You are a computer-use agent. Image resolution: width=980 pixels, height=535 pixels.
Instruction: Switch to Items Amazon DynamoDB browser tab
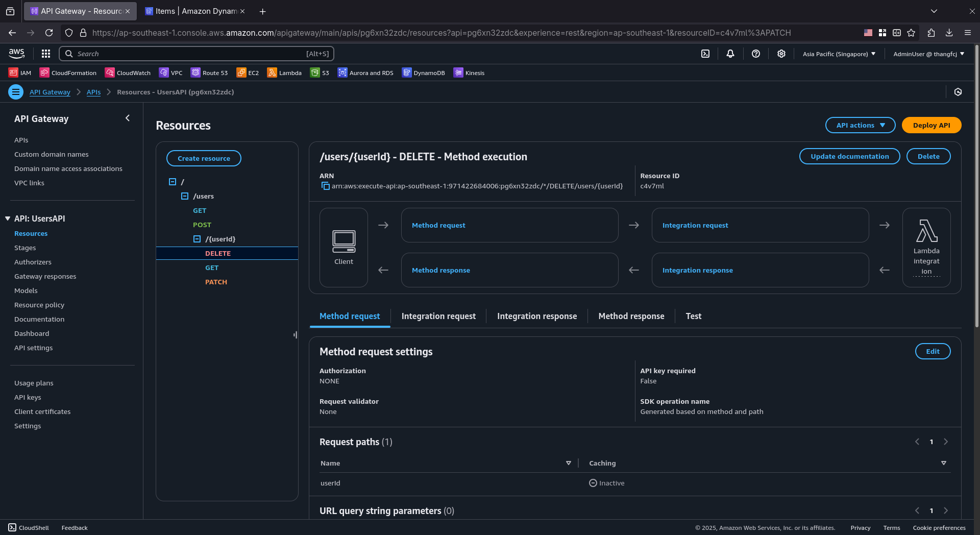click(x=194, y=11)
